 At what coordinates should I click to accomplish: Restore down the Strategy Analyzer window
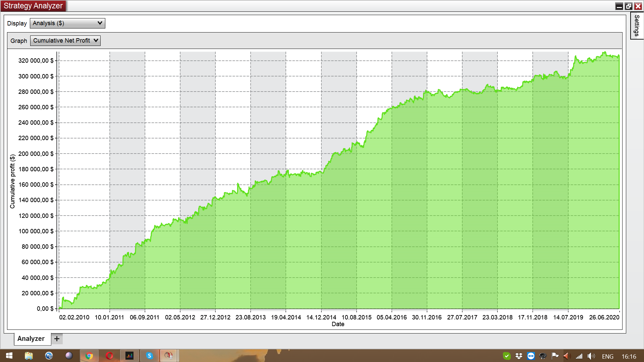click(x=629, y=6)
